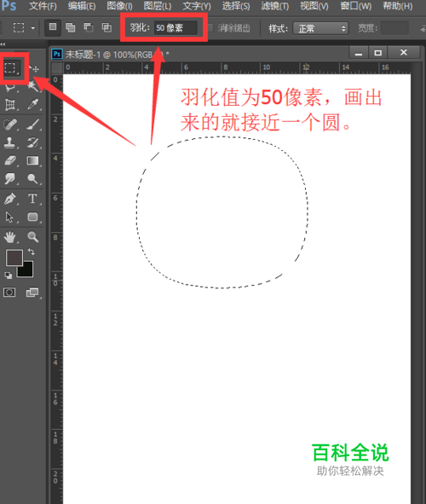Open the 选择(S) menu
The height and width of the screenshot is (504, 426).
236,6
